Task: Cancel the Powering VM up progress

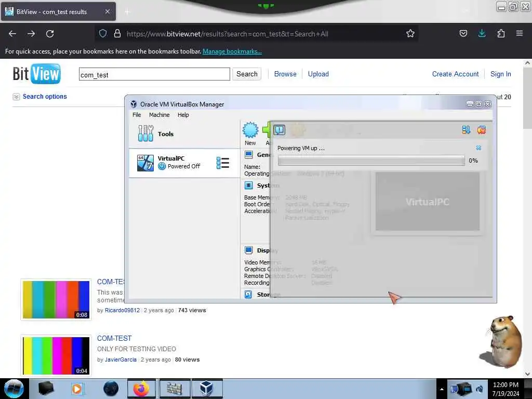Action: pos(478,148)
